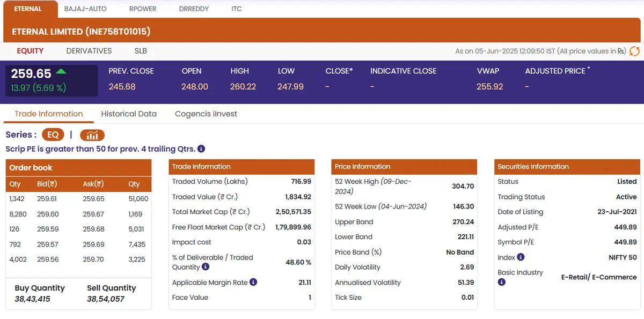644x319 pixels.
Task: Click the ask price 259.70
Action: (x=93, y=259)
